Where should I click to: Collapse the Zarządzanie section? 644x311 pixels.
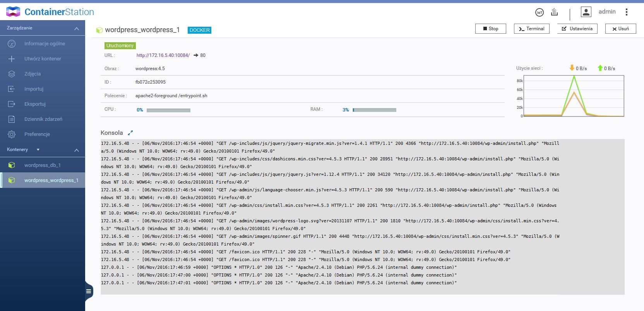click(x=77, y=29)
